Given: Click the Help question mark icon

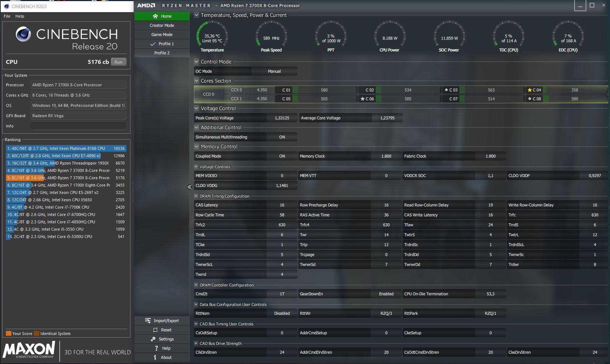Looking at the screenshot, I should tap(156, 348).
